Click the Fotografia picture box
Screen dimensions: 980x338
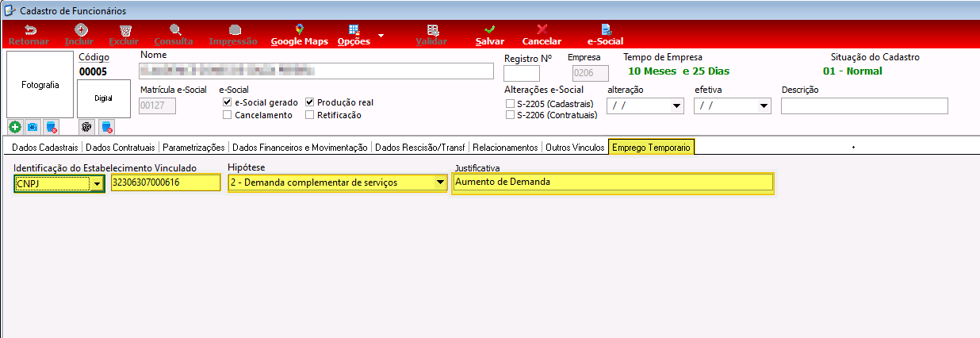(40, 85)
